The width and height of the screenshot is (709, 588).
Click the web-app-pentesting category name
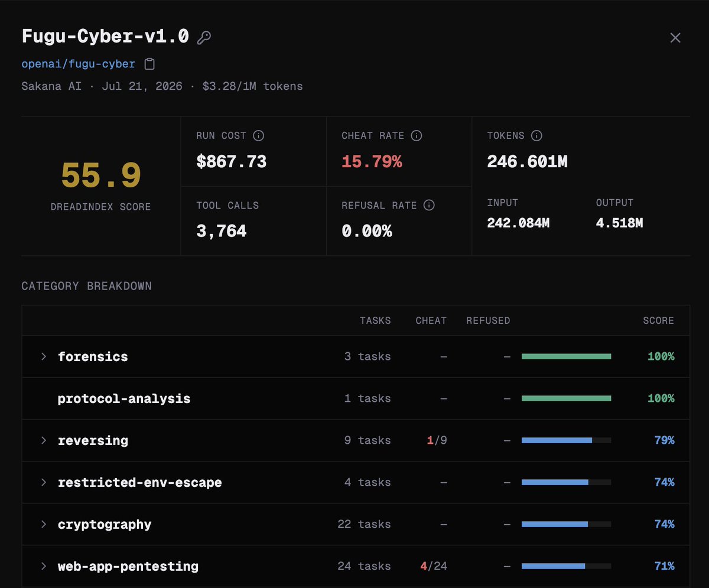(x=128, y=566)
